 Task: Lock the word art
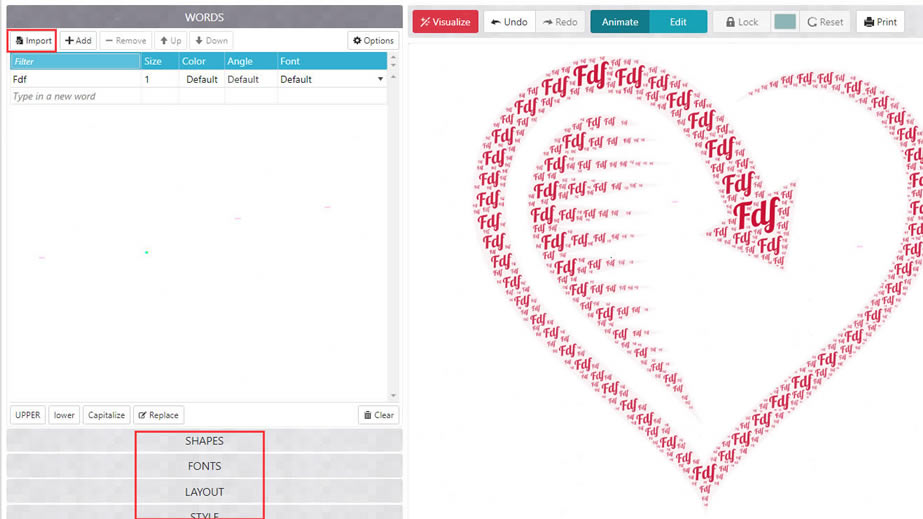click(741, 22)
